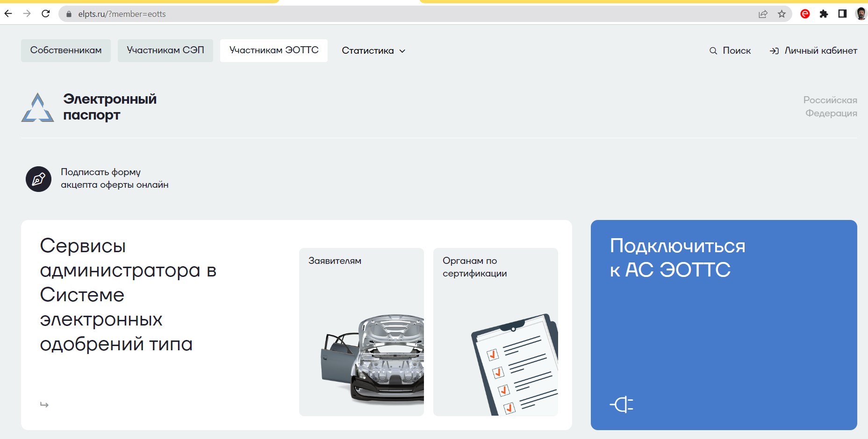868x439 pixels.
Task: Click the small arrow under Сервисы heading
Action: point(44,404)
